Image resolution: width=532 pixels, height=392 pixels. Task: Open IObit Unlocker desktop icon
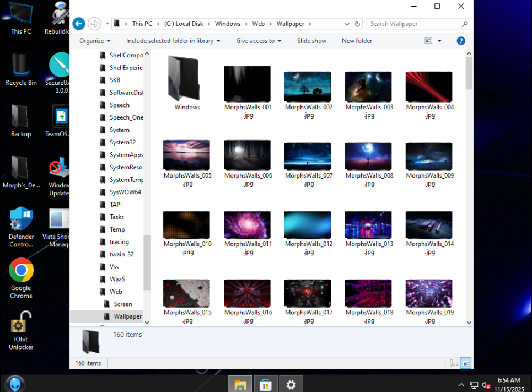tap(21, 330)
